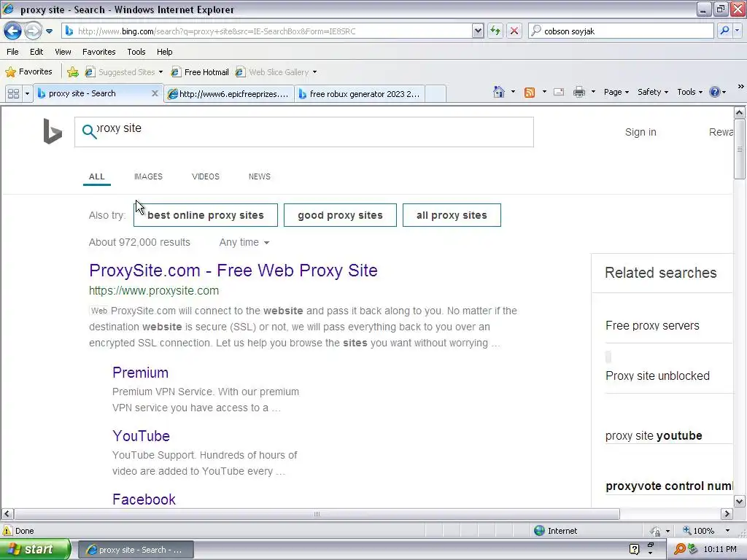The height and width of the screenshot is (560, 747).
Task: Switch to the epicfreeprizes tab
Action: (x=228, y=94)
